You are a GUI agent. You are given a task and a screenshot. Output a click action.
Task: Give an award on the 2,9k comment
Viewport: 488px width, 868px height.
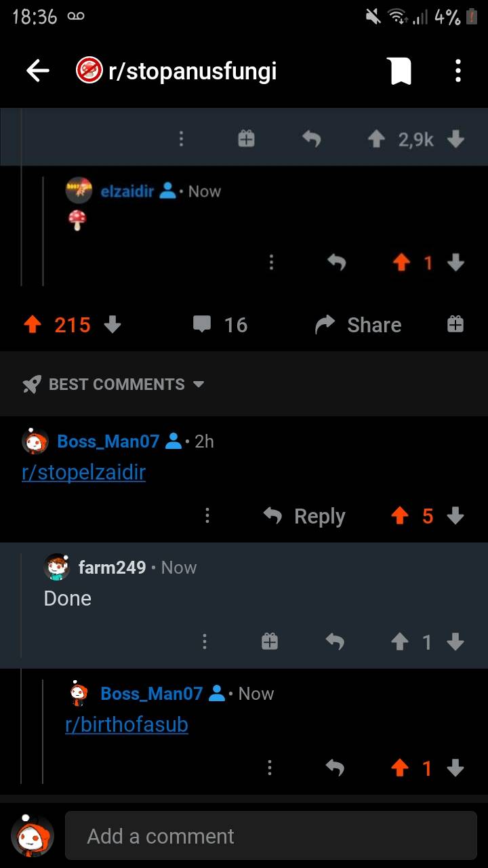(246, 139)
